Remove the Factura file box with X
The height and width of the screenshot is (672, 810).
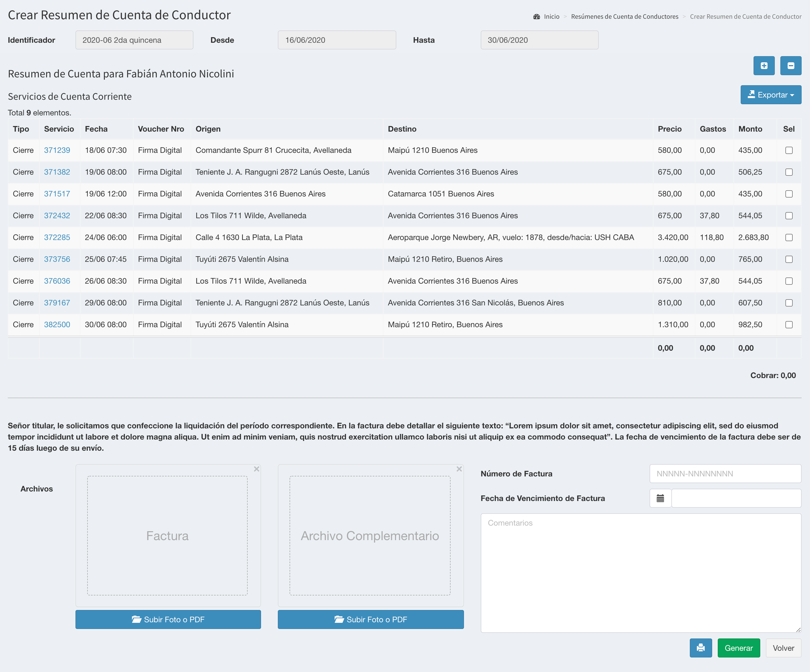[x=257, y=469]
